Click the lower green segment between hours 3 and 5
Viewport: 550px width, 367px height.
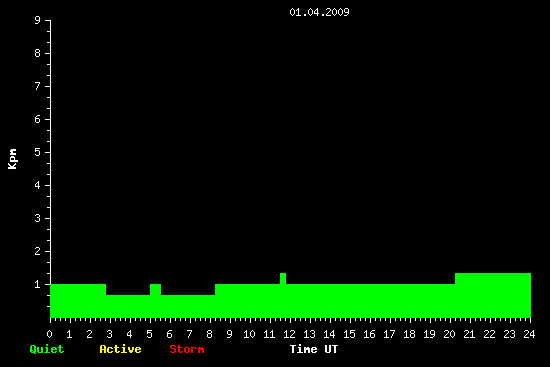tap(128, 306)
